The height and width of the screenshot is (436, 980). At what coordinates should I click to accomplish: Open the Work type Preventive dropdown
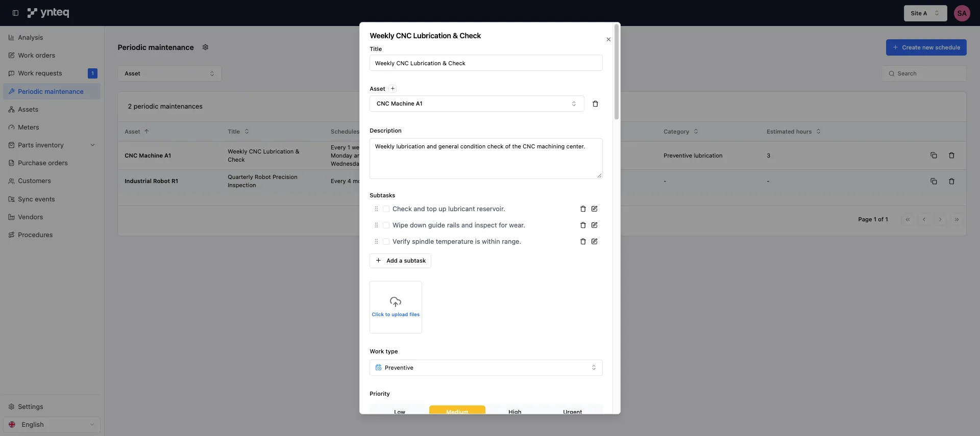486,368
